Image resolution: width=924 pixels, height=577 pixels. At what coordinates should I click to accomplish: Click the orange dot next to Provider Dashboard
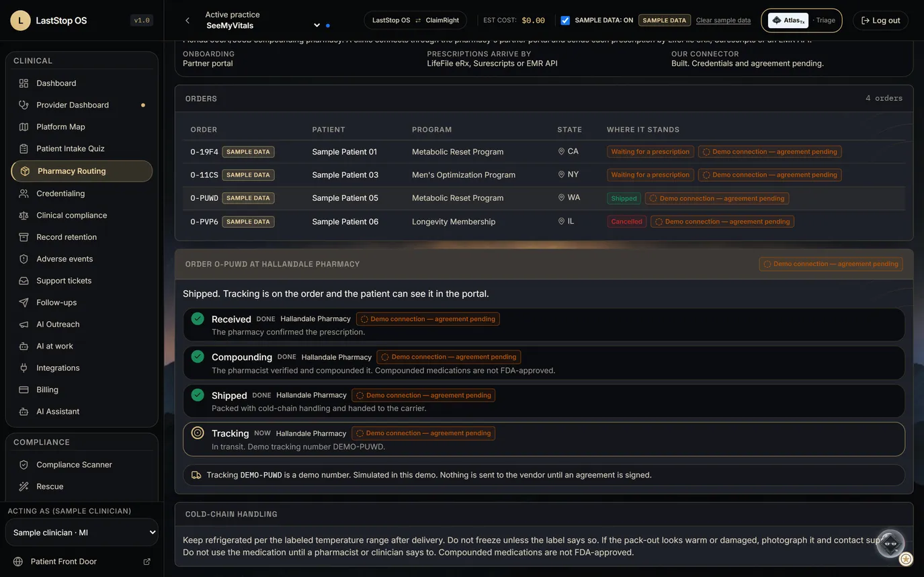pos(143,105)
